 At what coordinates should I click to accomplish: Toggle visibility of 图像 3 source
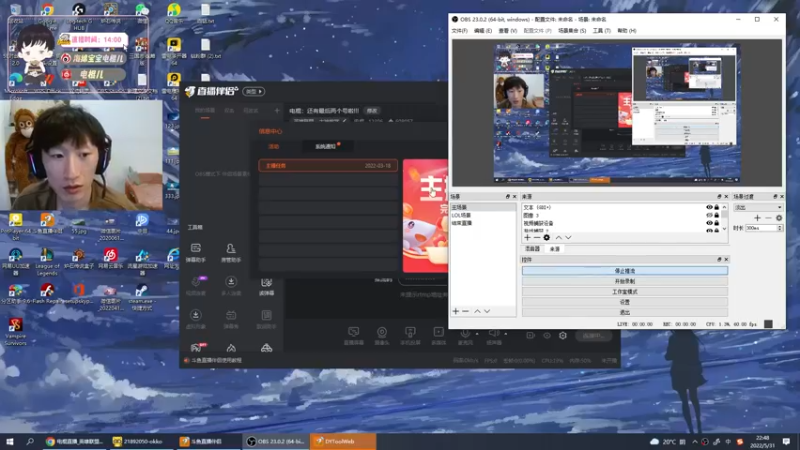709,215
